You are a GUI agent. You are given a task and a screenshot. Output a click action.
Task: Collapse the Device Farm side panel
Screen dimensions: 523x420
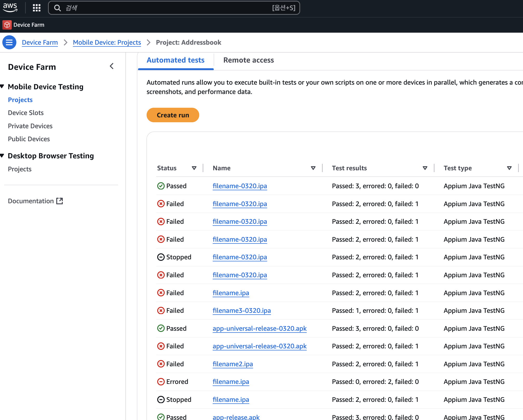pos(112,66)
